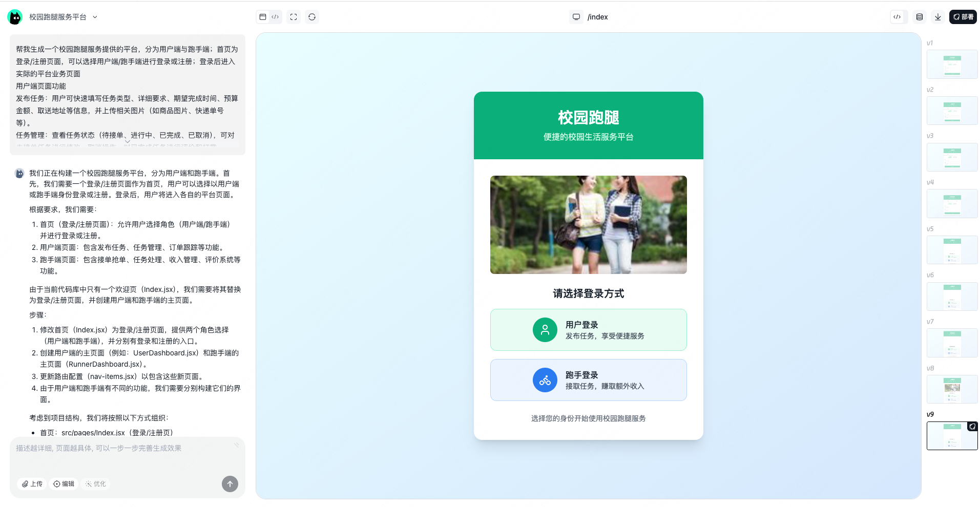Viewport: 980px width, 507px height.
Task: Download the project with the download icon
Action: pyautogui.click(x=938, y=16)
